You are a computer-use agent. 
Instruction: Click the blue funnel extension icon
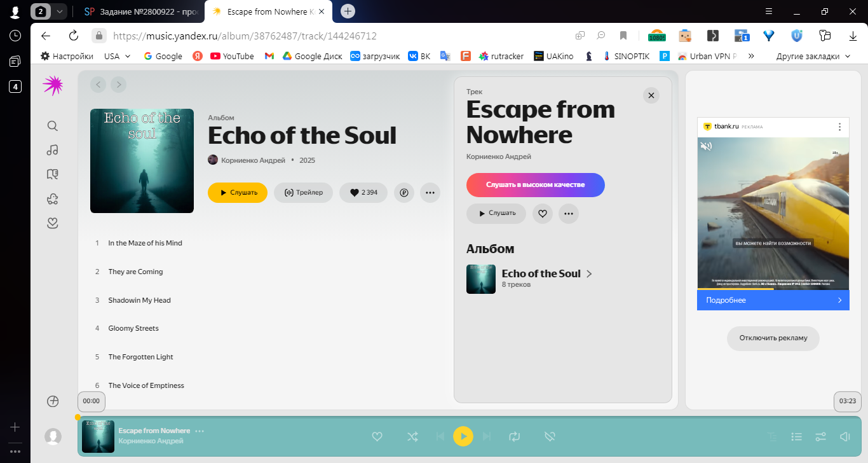click(x=769, y=36)
